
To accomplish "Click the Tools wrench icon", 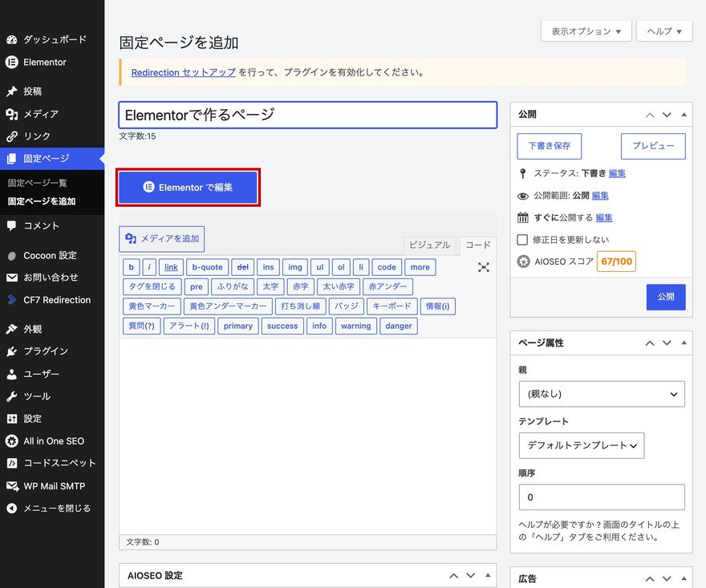I will point(12,396).
